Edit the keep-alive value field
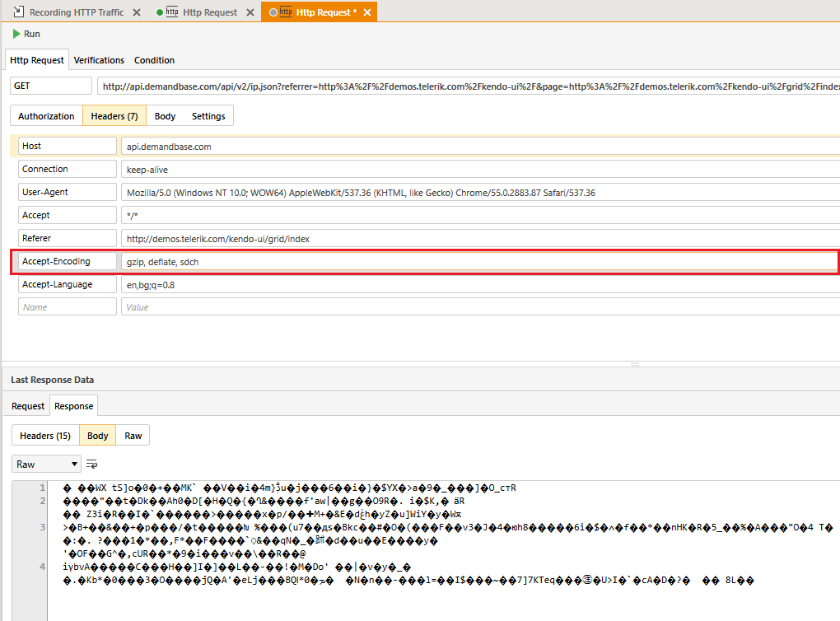 481,170
